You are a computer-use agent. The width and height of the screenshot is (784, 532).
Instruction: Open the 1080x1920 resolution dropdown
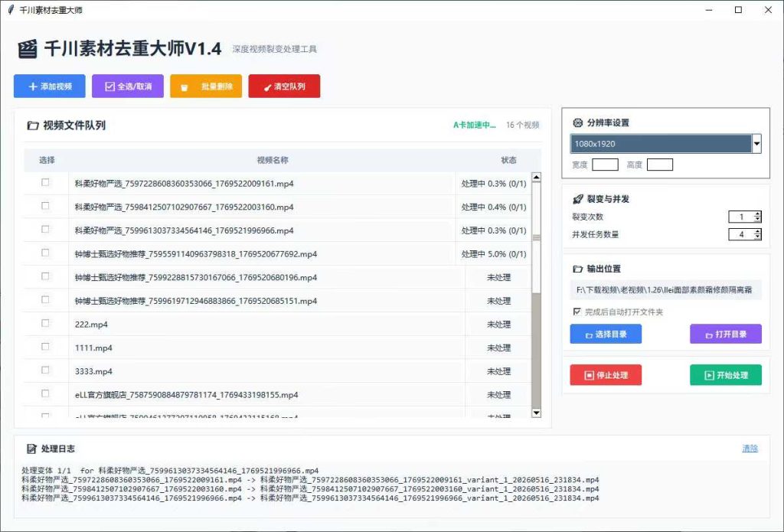756,144
